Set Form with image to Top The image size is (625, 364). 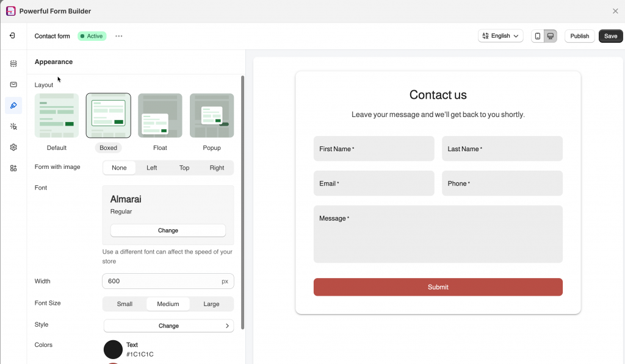[x=184, y=168]
